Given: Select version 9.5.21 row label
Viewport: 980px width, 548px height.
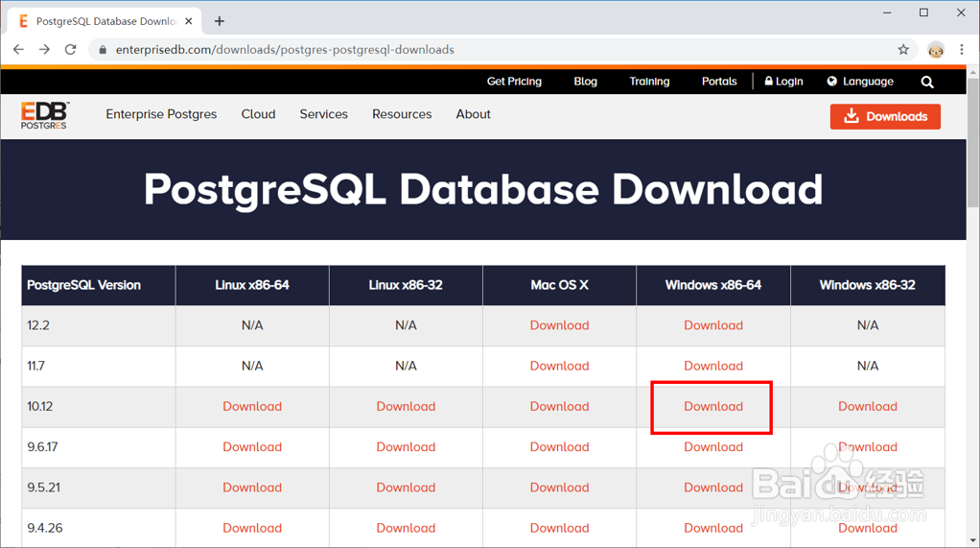Looking at the screenshot, I should tap(44, 488).
